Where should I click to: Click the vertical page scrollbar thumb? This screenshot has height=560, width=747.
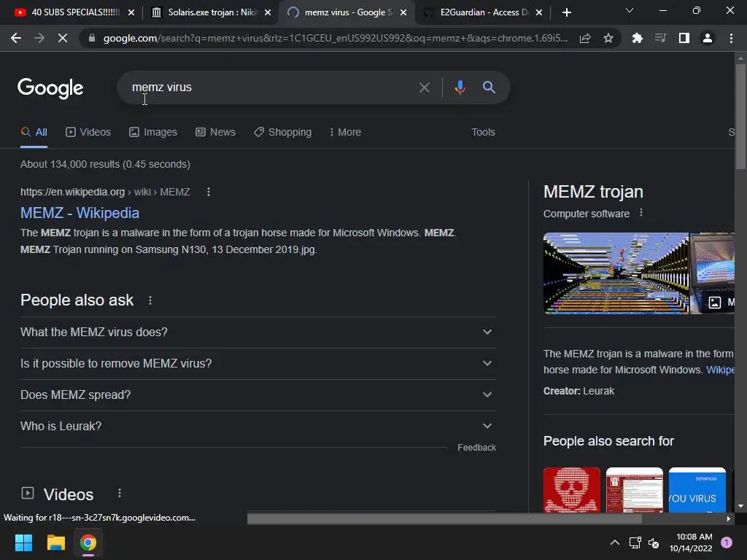coord(740,116)
